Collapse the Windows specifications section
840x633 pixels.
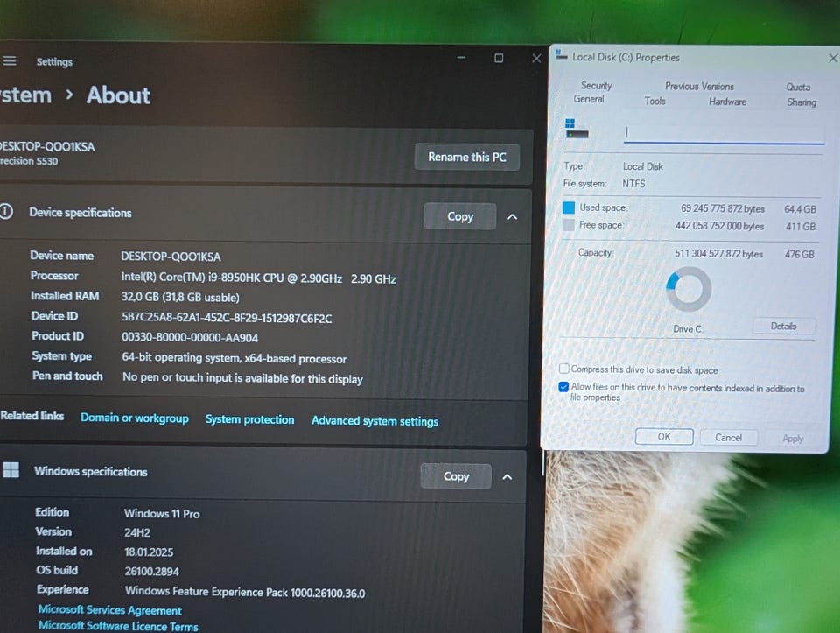(x=507, y=476)
